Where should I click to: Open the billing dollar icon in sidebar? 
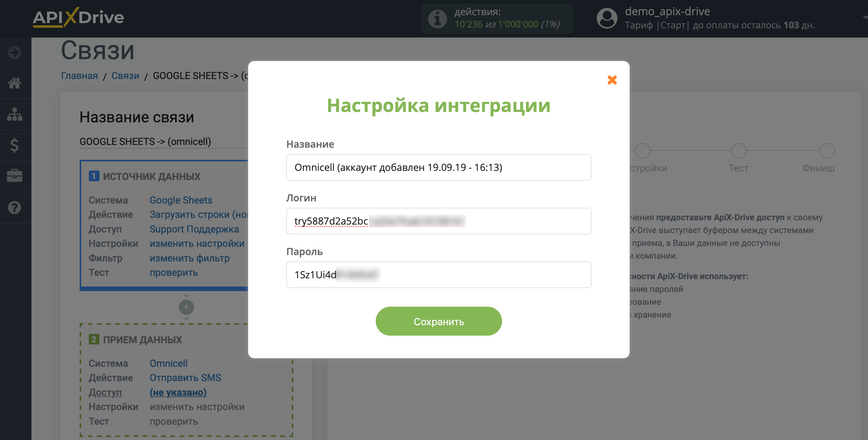14,145
